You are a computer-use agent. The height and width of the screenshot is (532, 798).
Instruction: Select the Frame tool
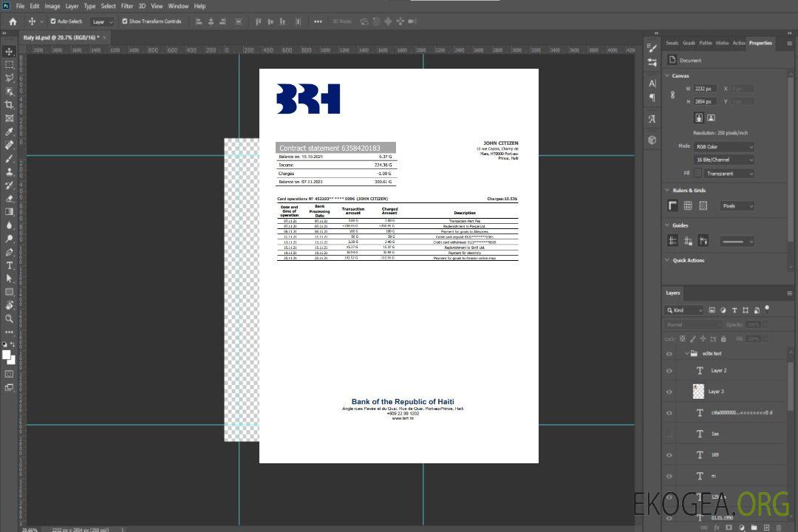9,118
